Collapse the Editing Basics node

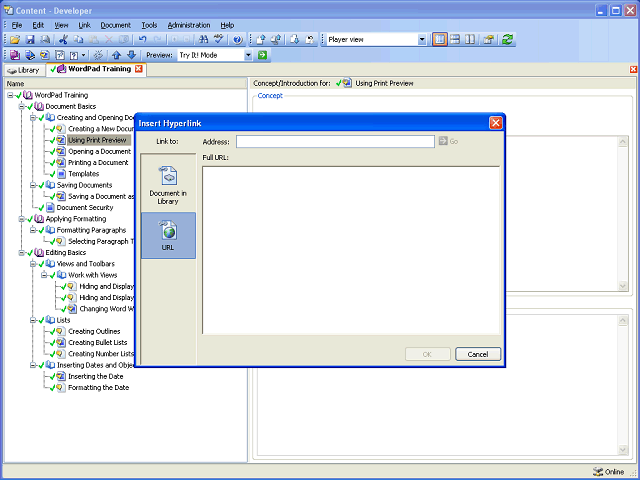point(22,253)
